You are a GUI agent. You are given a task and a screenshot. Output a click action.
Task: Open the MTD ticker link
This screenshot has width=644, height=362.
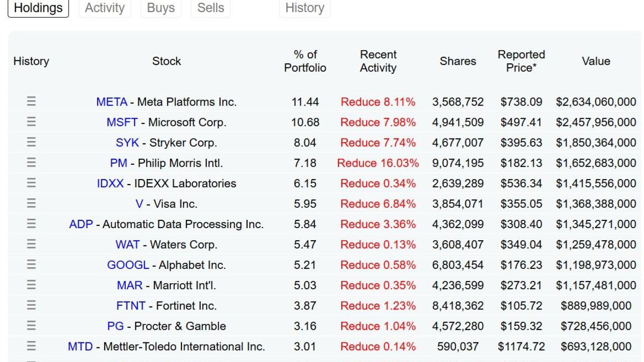point(80,346)
